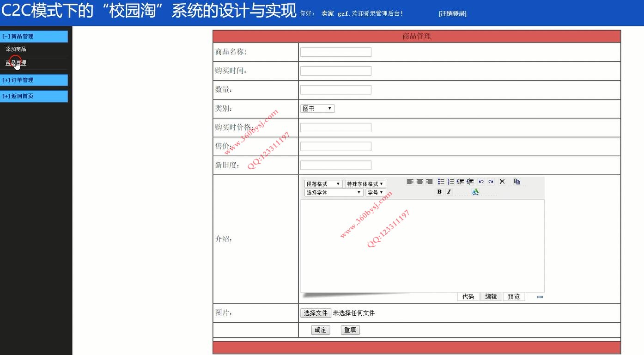Open the 类别 category dropdown
The width and height of the screenshot is (644, 355).
[x=317, y=109]
